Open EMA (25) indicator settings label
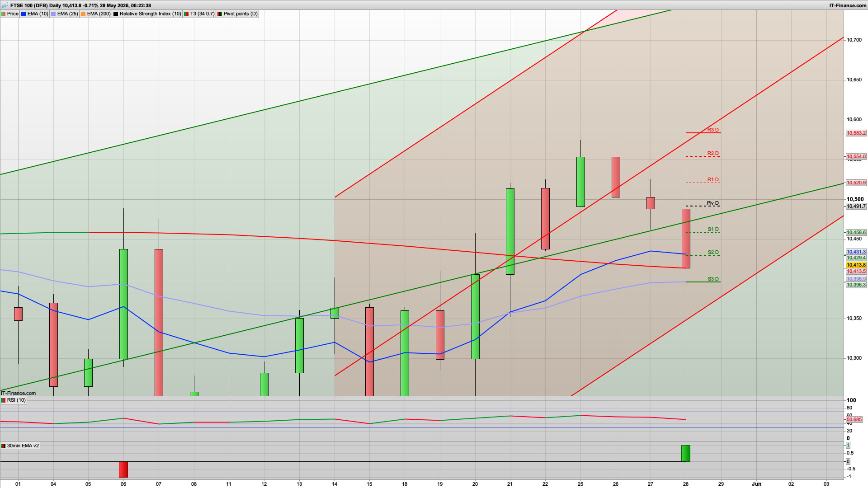This screenshot has width=868, height=488. click(x=67, y=14)
